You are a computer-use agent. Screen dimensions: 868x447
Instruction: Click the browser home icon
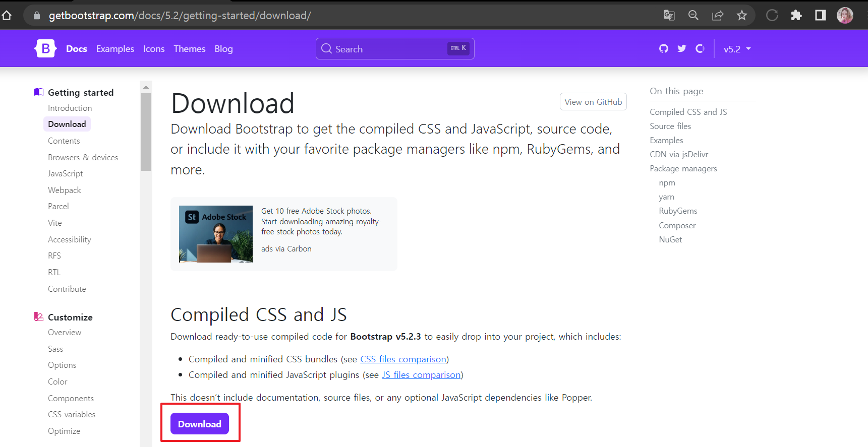(x=7, y=16)
